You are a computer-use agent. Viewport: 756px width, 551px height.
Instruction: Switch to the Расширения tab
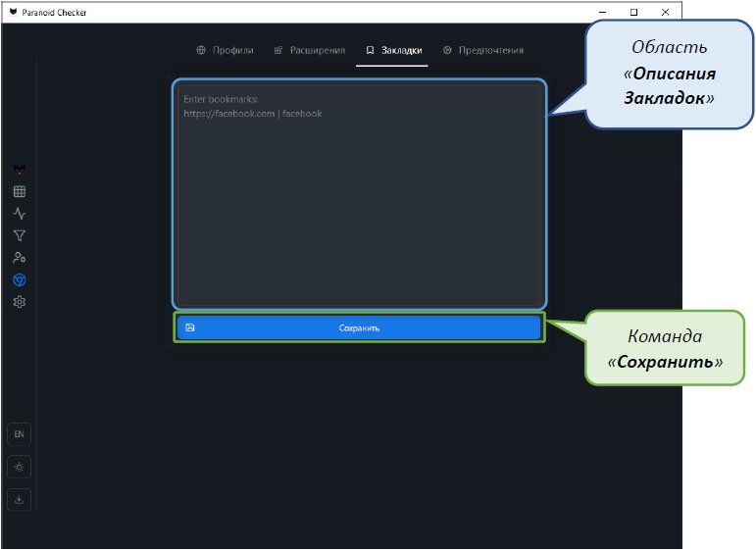[309, 50]
